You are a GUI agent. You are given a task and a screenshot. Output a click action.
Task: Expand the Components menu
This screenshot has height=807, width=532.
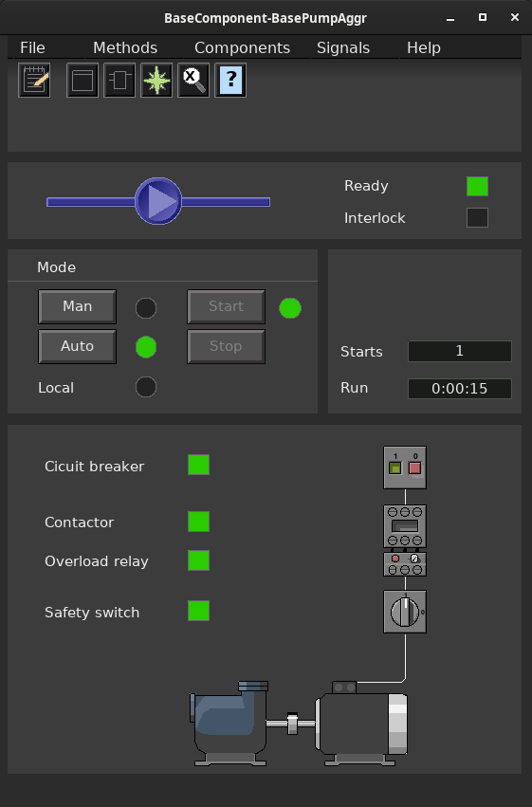(x=243, y=47)
